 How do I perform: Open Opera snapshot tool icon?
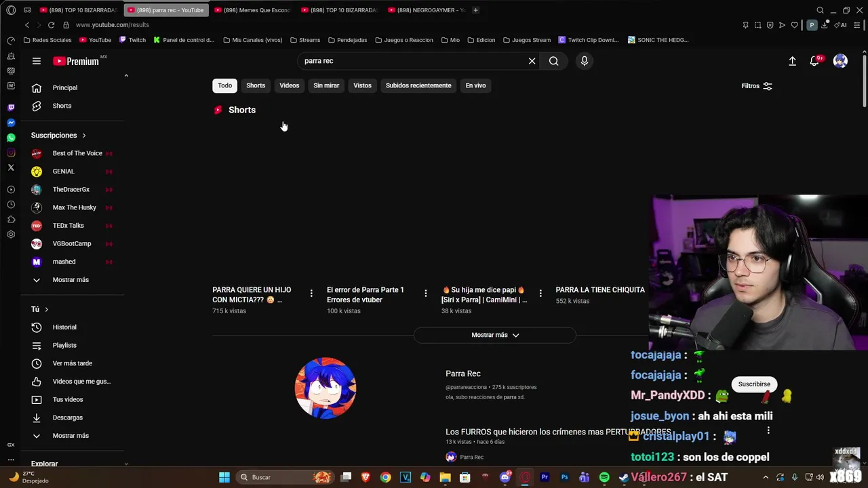pyautogui.click(x=757, y=25)
